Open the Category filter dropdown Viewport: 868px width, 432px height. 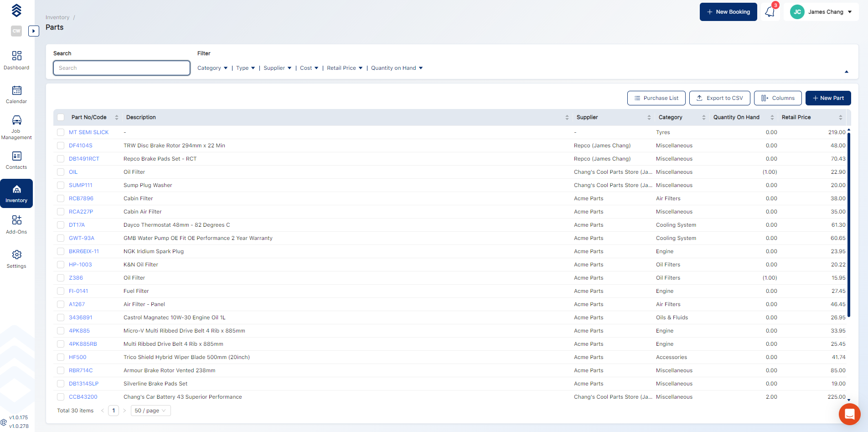tap(212, 68)
